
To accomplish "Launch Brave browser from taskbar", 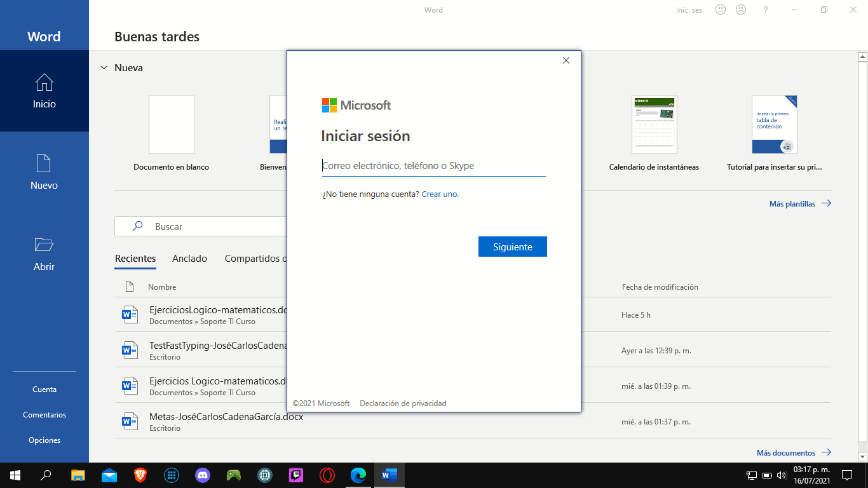I will tap(140, 475).
